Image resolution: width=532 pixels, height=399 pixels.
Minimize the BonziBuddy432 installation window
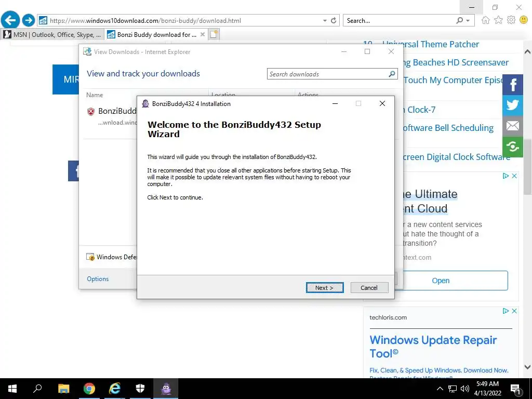335,103
